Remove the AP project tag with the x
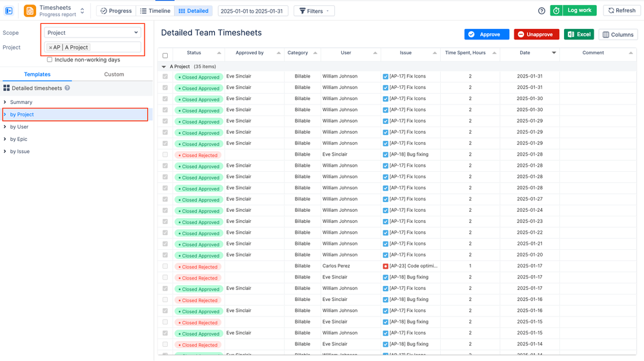Image resolution: width=644 pixels, height=361 pixels. pos(50,47)
